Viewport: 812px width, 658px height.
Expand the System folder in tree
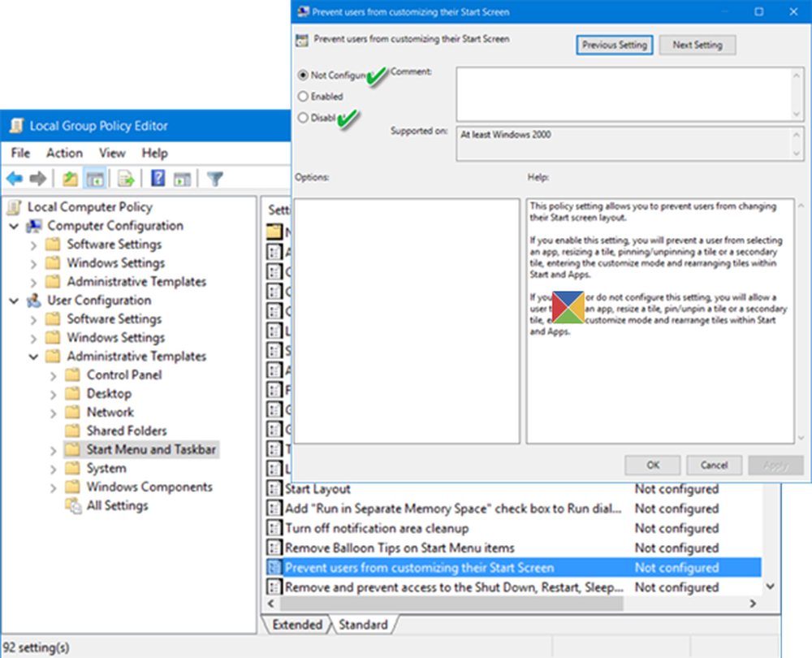tap(53, 469)
